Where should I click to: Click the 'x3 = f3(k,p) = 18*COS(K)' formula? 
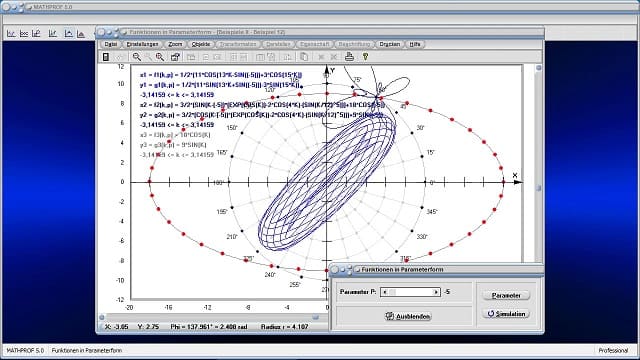175,135
